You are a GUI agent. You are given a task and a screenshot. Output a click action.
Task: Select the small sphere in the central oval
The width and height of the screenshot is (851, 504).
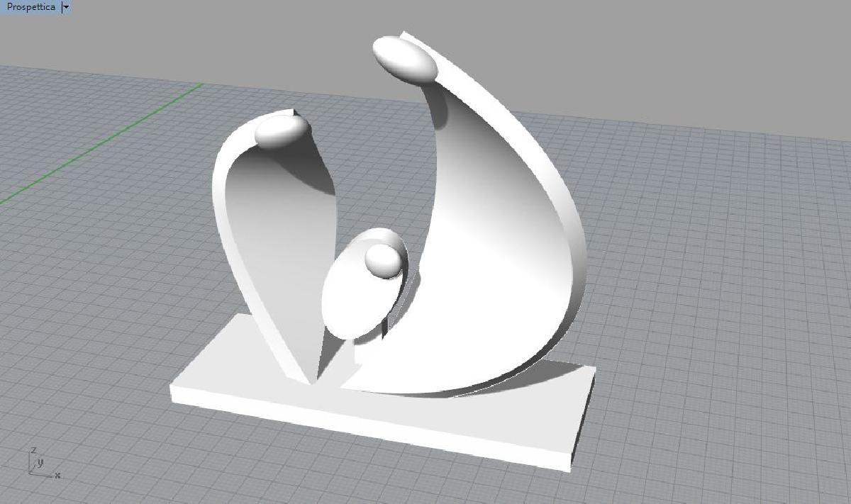click(x=384, y=260)
